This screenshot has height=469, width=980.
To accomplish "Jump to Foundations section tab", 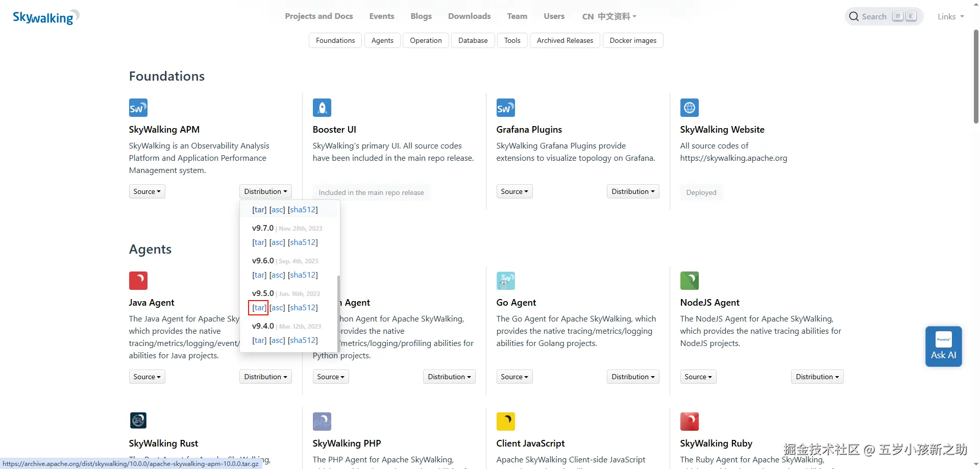I will [x=335, y=40].
